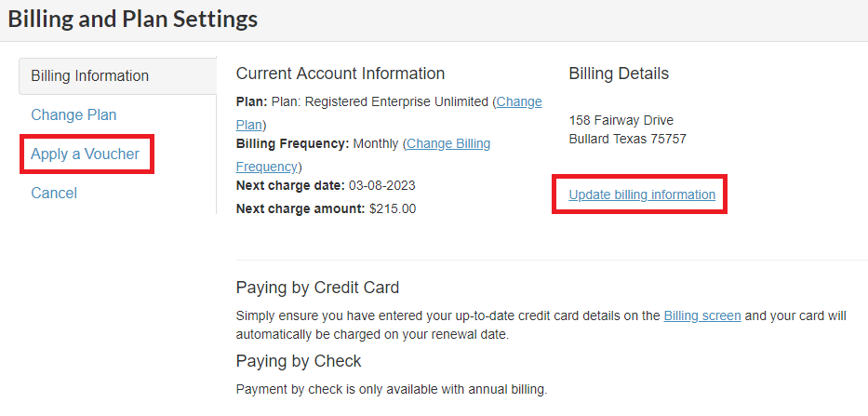Click the Paying by Credit Card heading
868x416 pixels.
pyautogui.click(x=317, y=287)
